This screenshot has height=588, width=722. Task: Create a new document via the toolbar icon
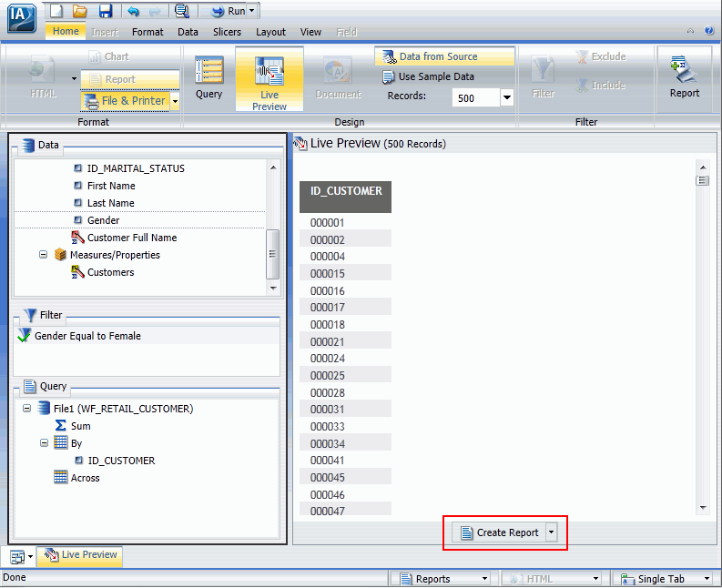pos(56,11)
